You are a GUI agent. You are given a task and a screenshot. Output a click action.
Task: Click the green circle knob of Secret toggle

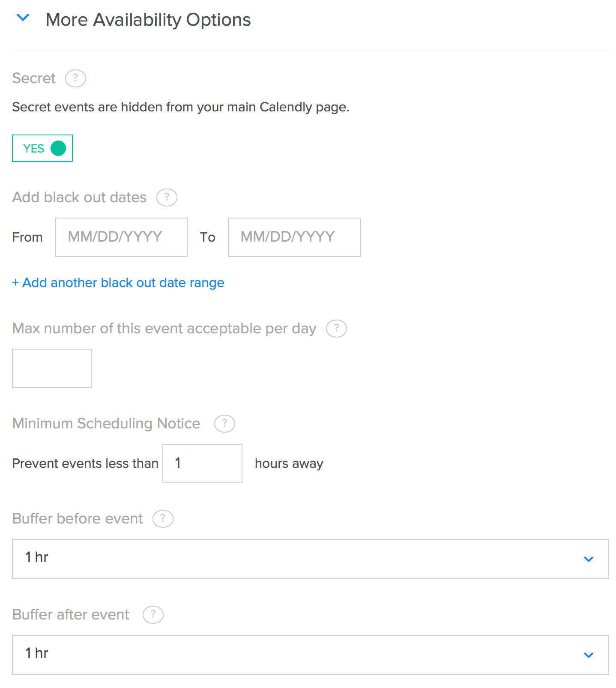(x=58, y=148)
